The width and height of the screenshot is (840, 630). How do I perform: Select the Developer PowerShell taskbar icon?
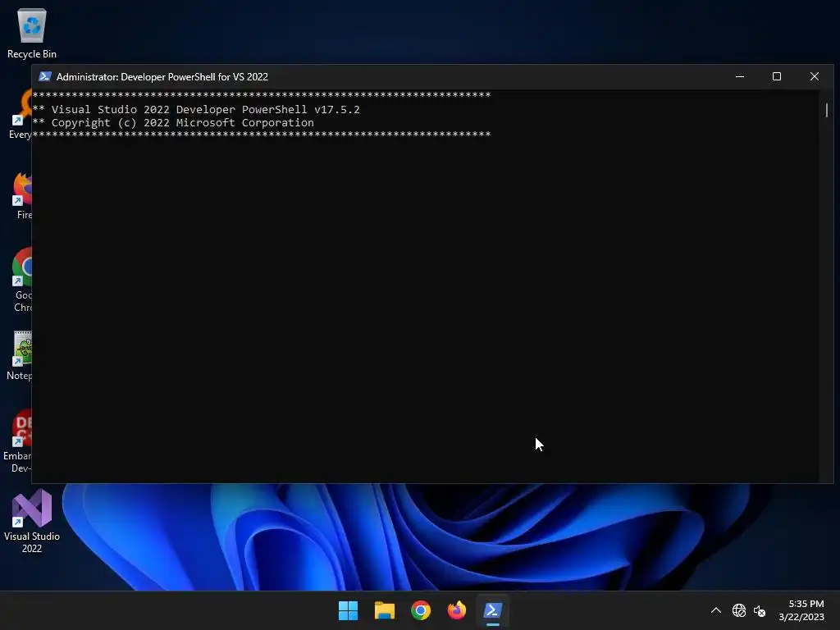tap(493, 610)
